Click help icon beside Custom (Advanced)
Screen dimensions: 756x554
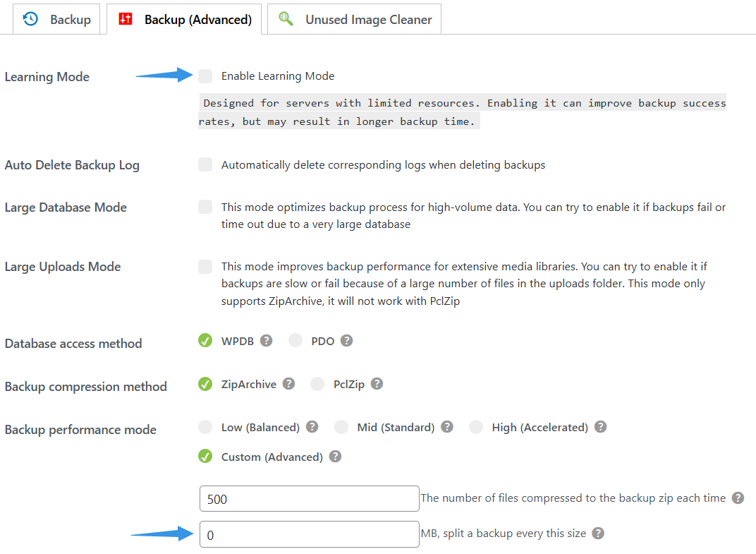(x=335, y=457)
